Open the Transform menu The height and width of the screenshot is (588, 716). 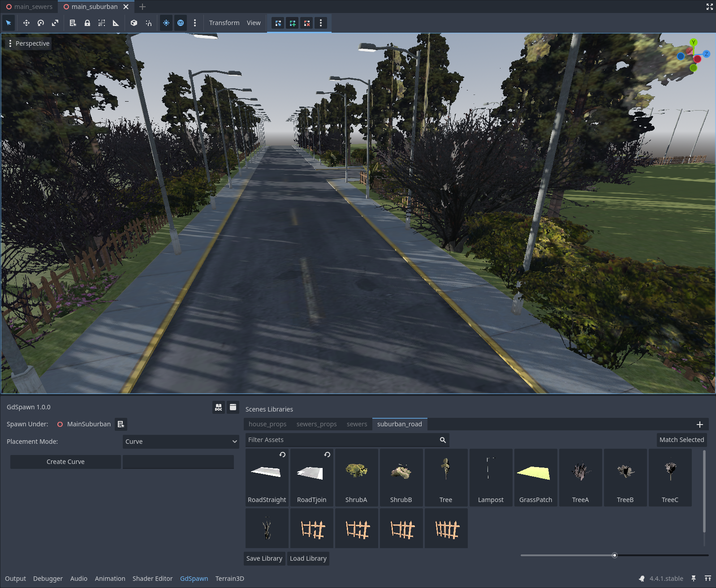point(224,23)
